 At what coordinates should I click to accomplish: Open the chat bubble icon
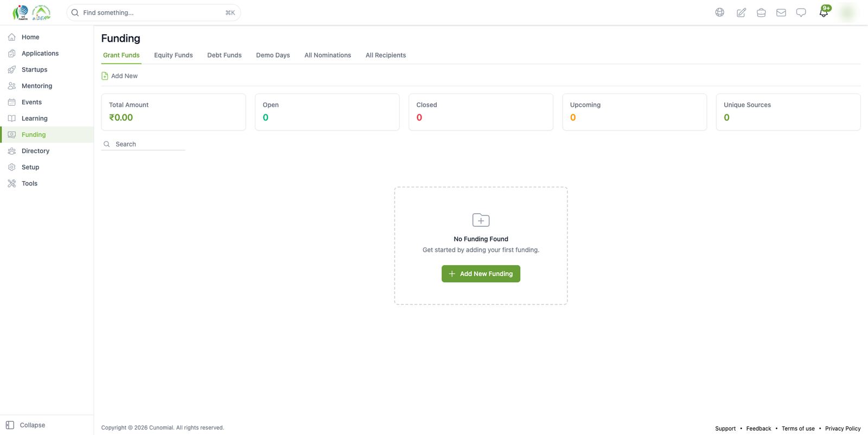tap(801, 12)
